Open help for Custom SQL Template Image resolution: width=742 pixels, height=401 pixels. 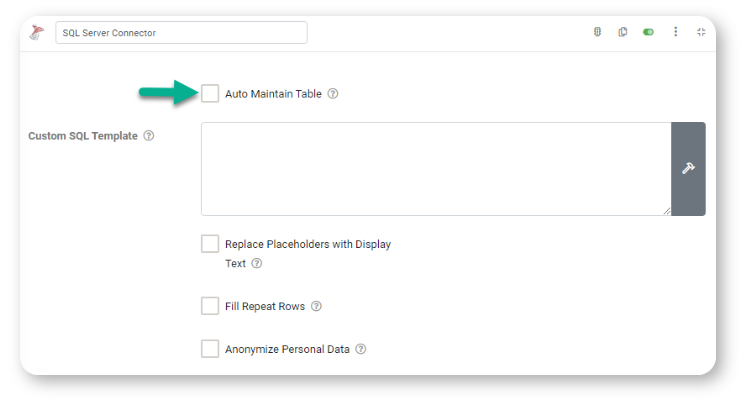[149, 136]
